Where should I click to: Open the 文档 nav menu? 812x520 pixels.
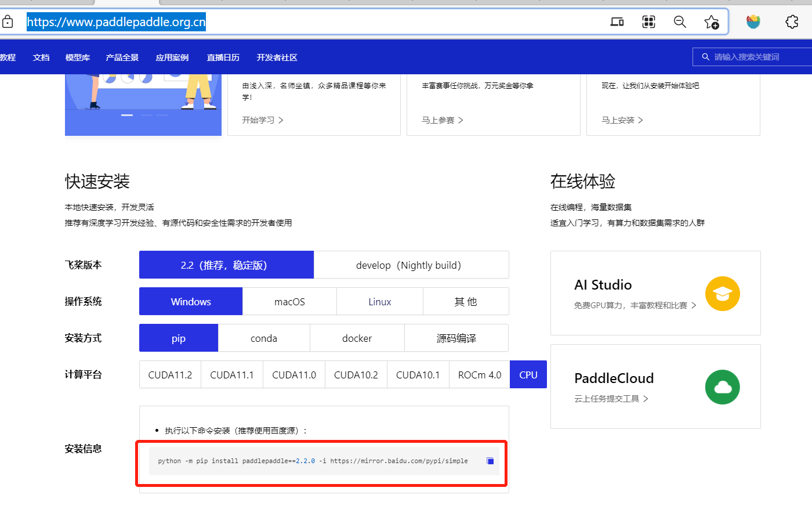coord(41,57)
